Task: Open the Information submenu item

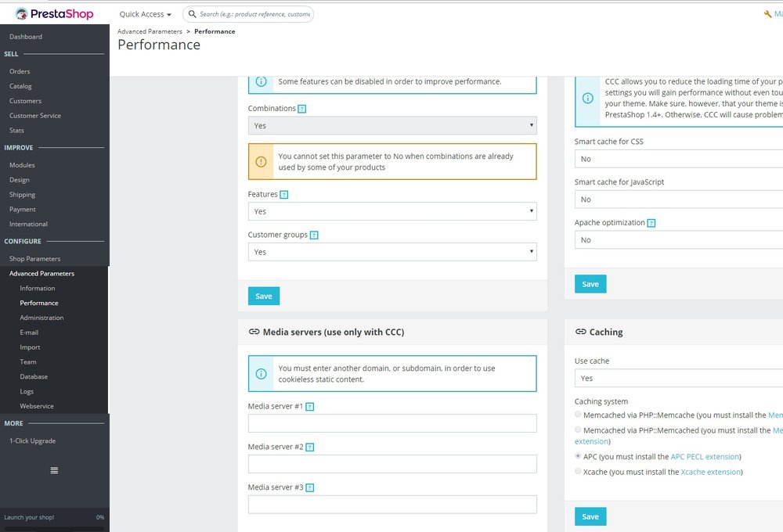Action: pos(38,289)
